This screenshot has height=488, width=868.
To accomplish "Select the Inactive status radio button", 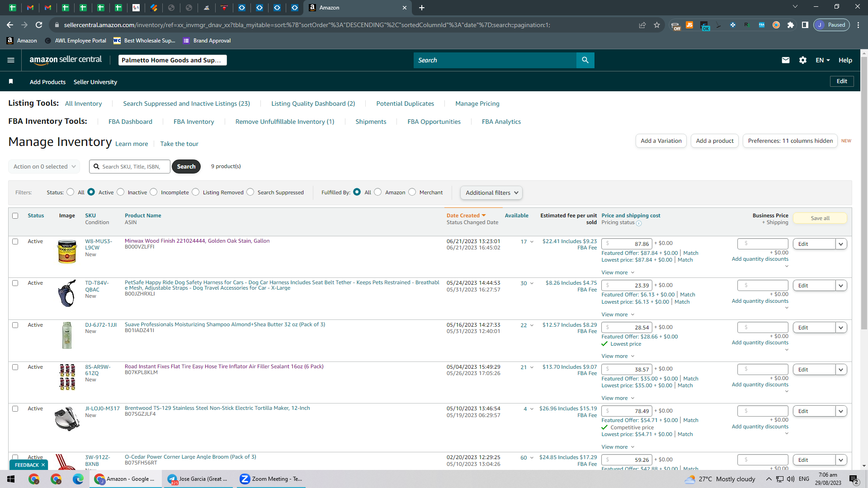I will pos(120,192).
